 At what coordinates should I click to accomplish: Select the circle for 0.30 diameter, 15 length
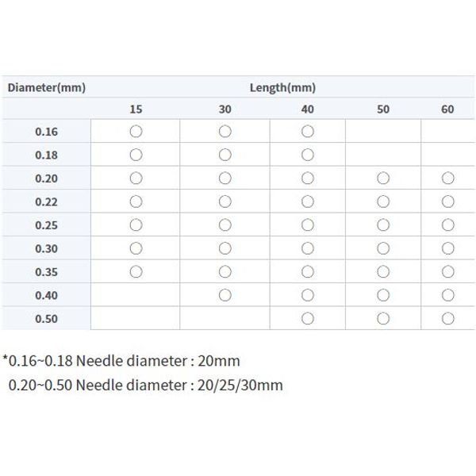point(136,248)
